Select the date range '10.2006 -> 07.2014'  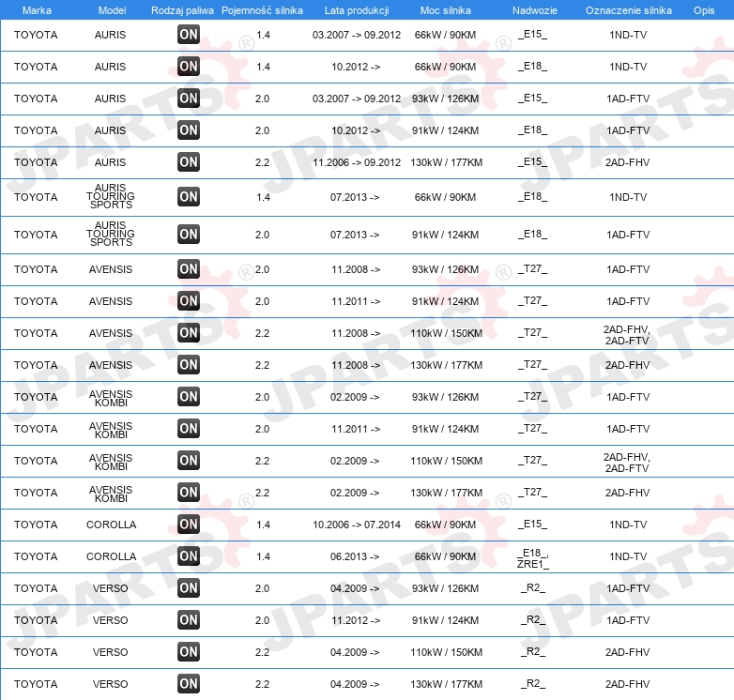tap(357, 525)
